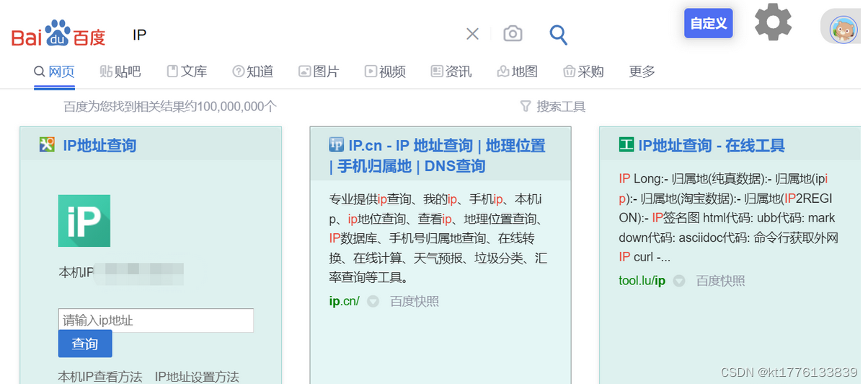The width and height of the screenshot is (868, 384).
Task: Expand dropdown arrow beside tool.lu/ip
Action: tap(678, 281)
